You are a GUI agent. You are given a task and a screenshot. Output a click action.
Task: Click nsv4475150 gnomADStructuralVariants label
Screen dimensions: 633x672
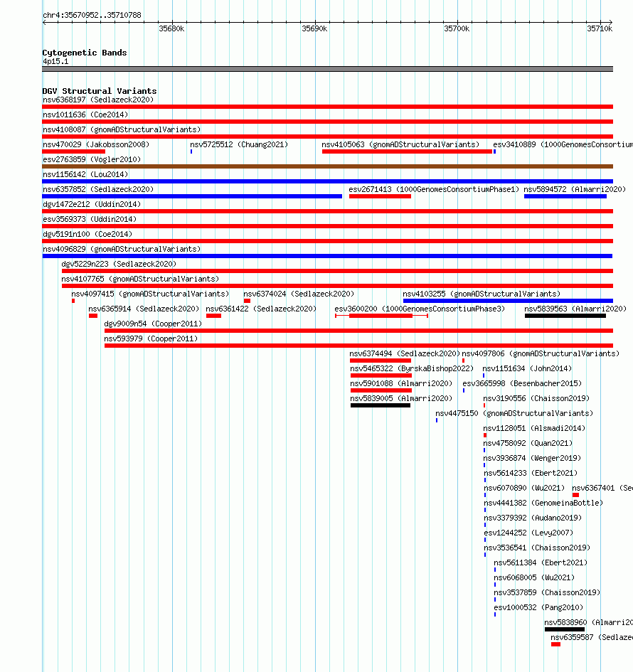point(514,414)
